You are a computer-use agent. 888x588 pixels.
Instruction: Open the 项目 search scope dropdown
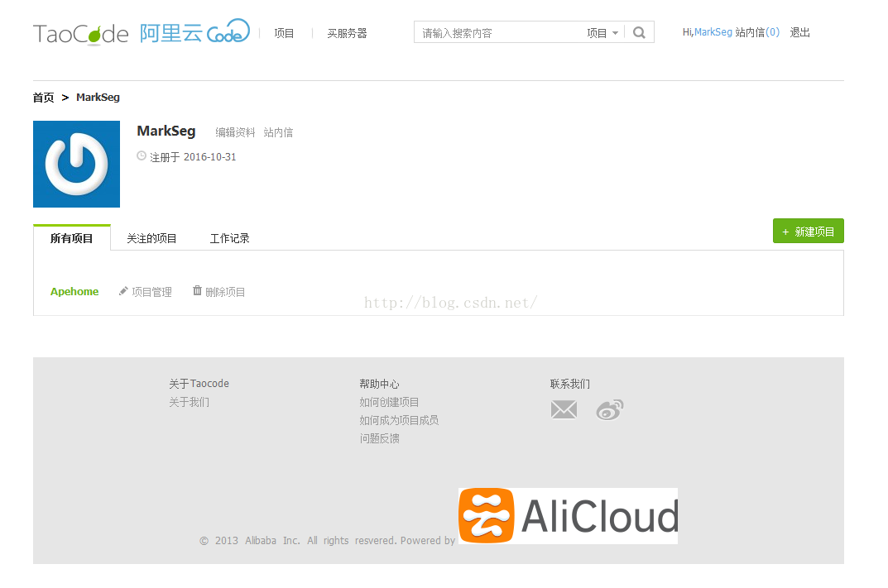coord(602,33)
